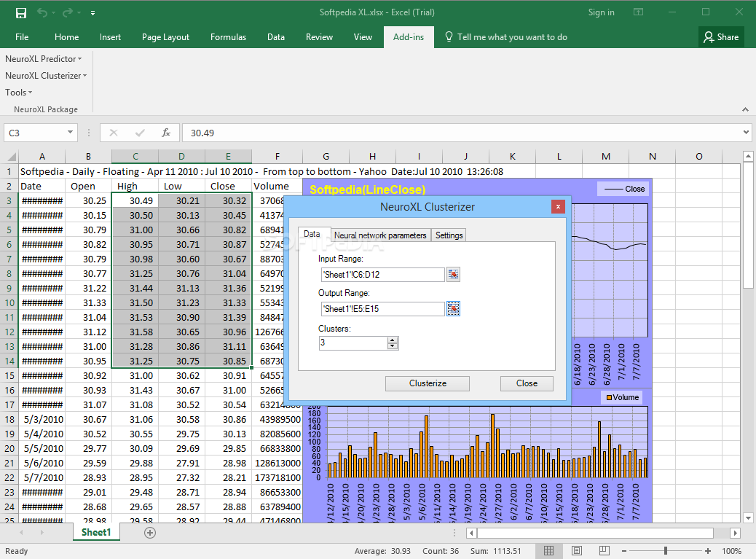The image size is (756, 559).
Task: Click the Redo arrow icon
Action: point(68,13)
